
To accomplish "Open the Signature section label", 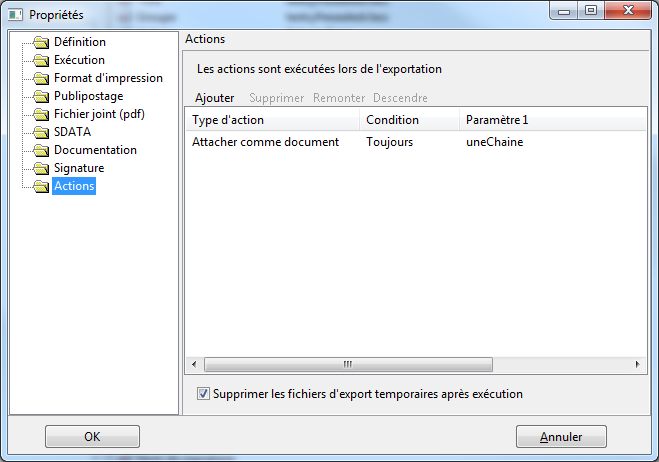I will coord(79,168).
